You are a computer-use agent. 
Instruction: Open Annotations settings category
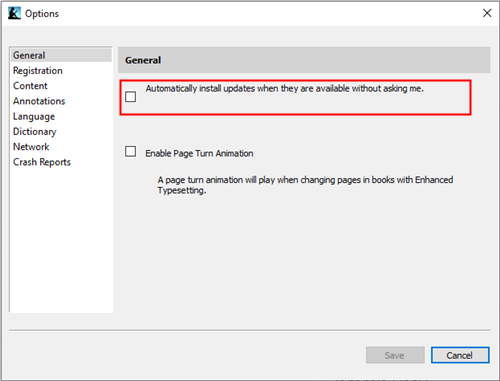39,101
